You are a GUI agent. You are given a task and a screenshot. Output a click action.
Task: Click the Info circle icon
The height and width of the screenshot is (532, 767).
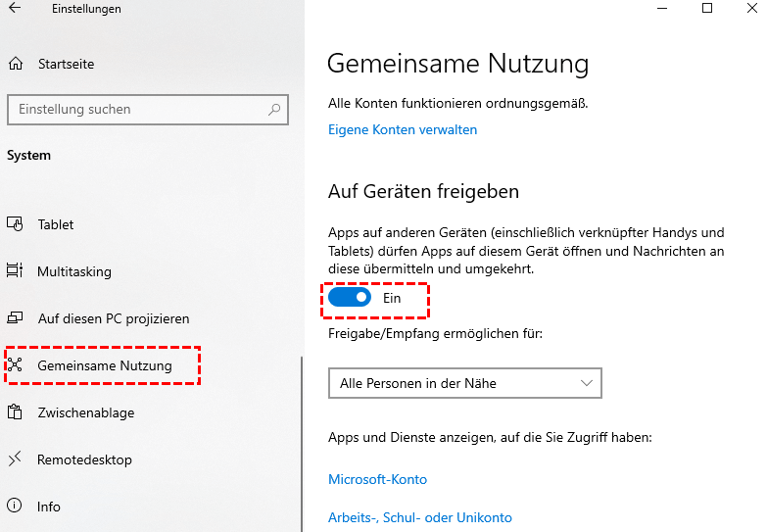(15, 507)
